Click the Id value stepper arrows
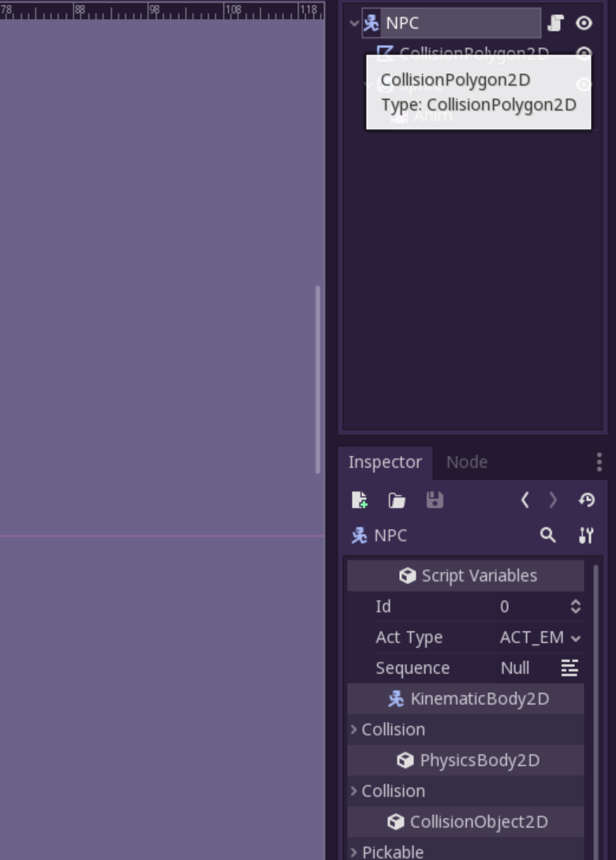The image size is (616, 860). pyautogui.click(x=576, y=606)
